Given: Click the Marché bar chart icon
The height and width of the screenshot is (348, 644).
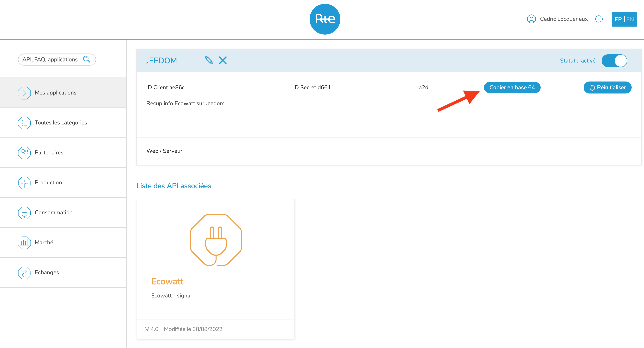Looking at the screenshot, I should 24,243.
